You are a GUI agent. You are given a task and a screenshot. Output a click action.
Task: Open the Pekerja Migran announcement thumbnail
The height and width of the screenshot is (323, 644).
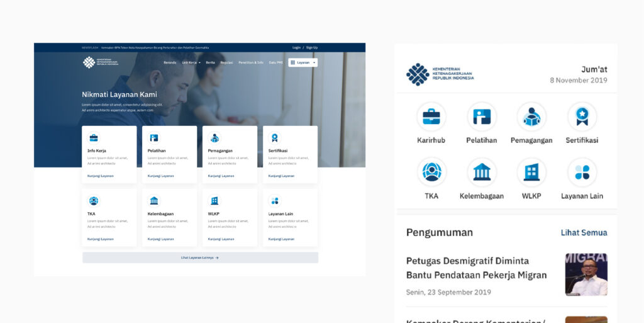[x=586, y=275]
